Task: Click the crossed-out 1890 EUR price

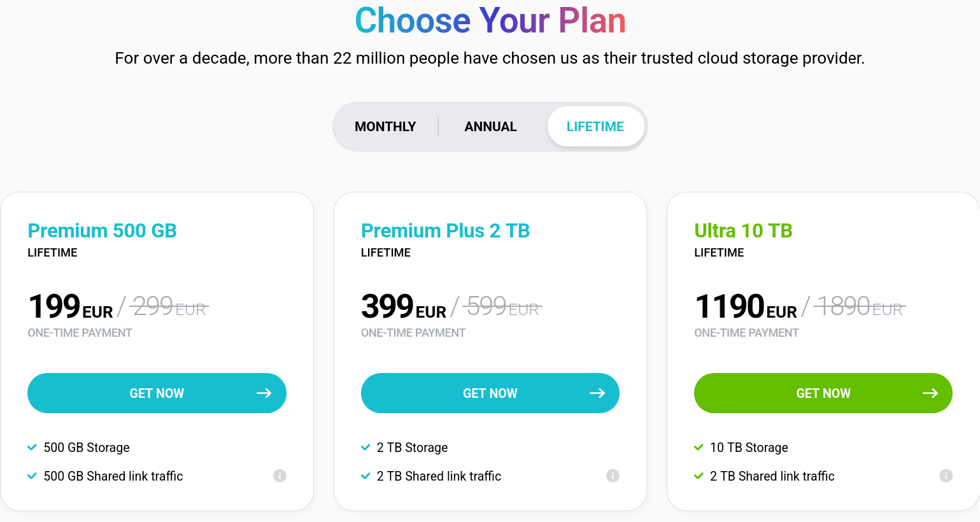Action: 858,307
